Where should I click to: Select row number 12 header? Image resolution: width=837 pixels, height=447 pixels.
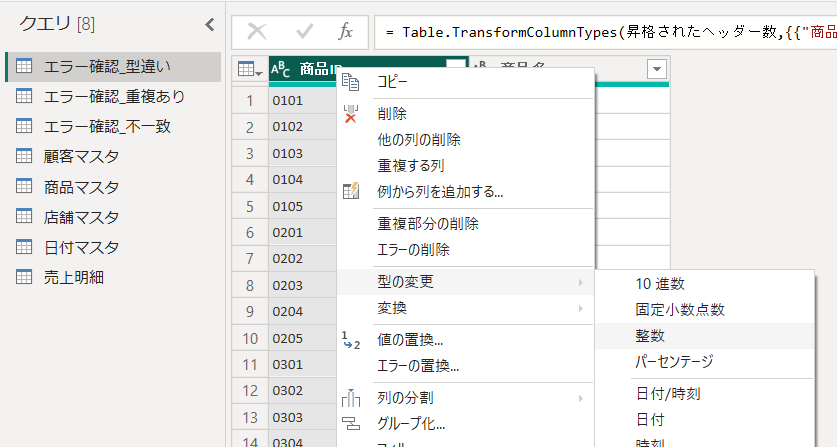tap(250, 391)
